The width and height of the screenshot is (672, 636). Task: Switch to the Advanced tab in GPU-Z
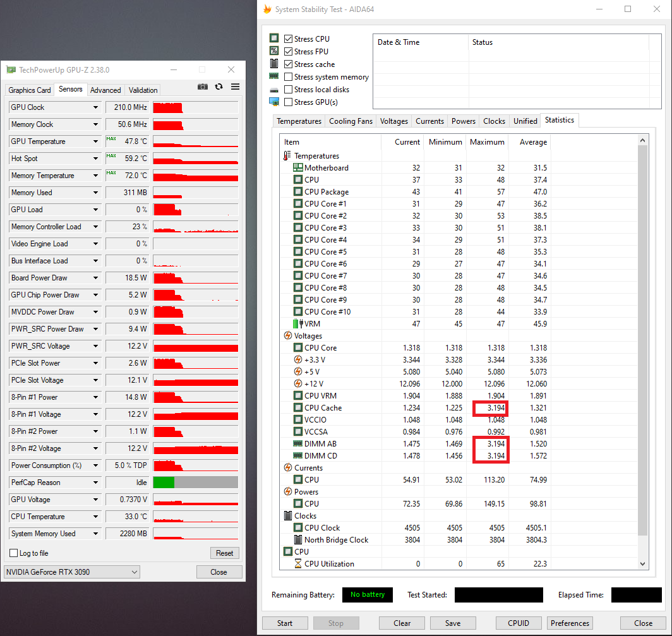coord(105,90)
